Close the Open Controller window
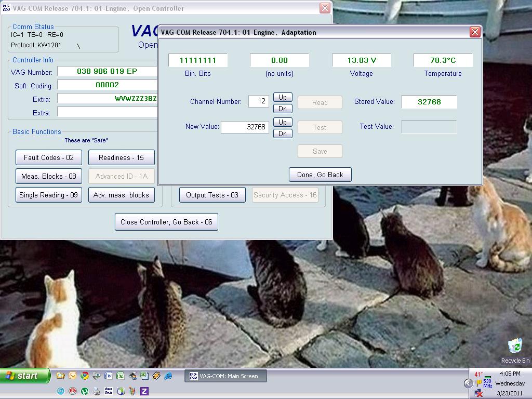This screenshot has height=399, width=532. 325,8
